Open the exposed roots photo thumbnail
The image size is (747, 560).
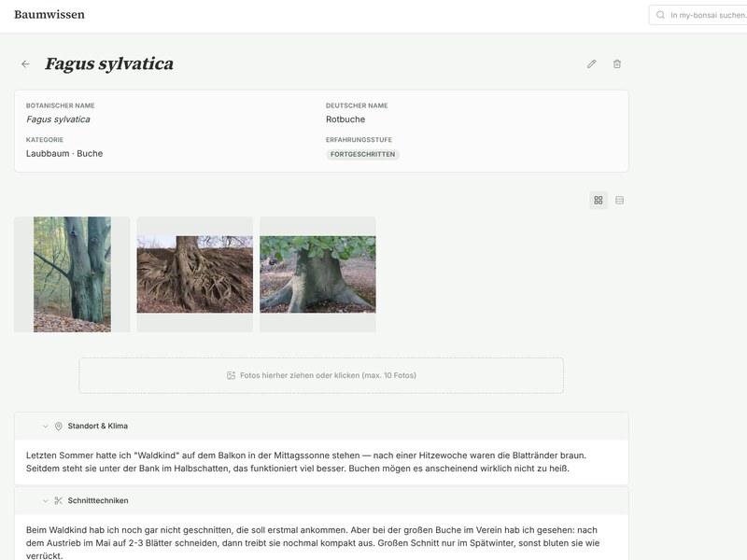pos(195,274)
